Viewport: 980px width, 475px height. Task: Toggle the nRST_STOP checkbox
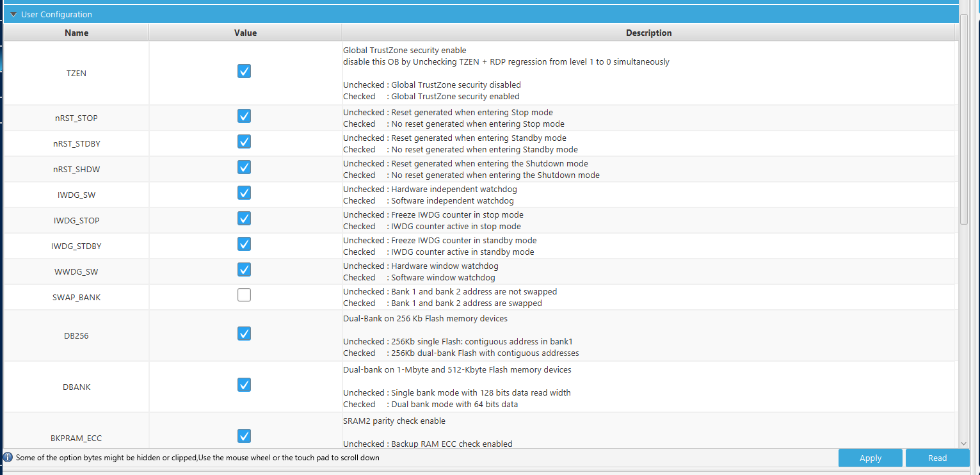[x=244, y=116]
